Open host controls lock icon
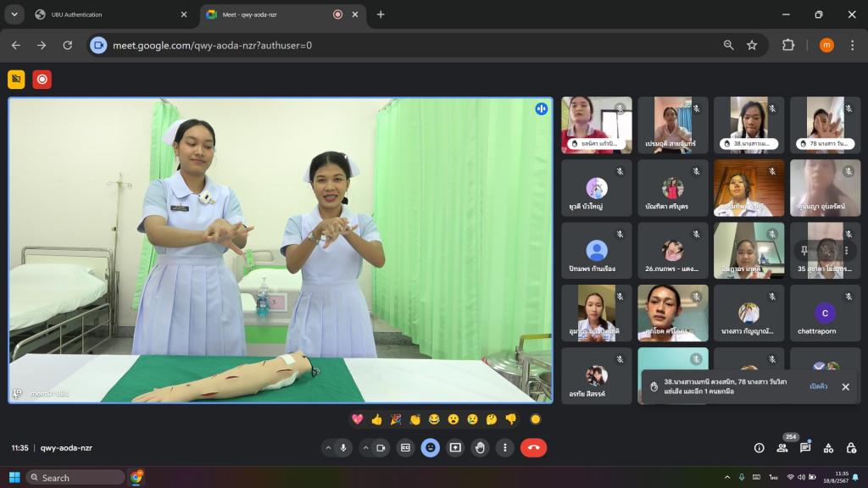This screenshot has height=488, width=868. point(851,447)
